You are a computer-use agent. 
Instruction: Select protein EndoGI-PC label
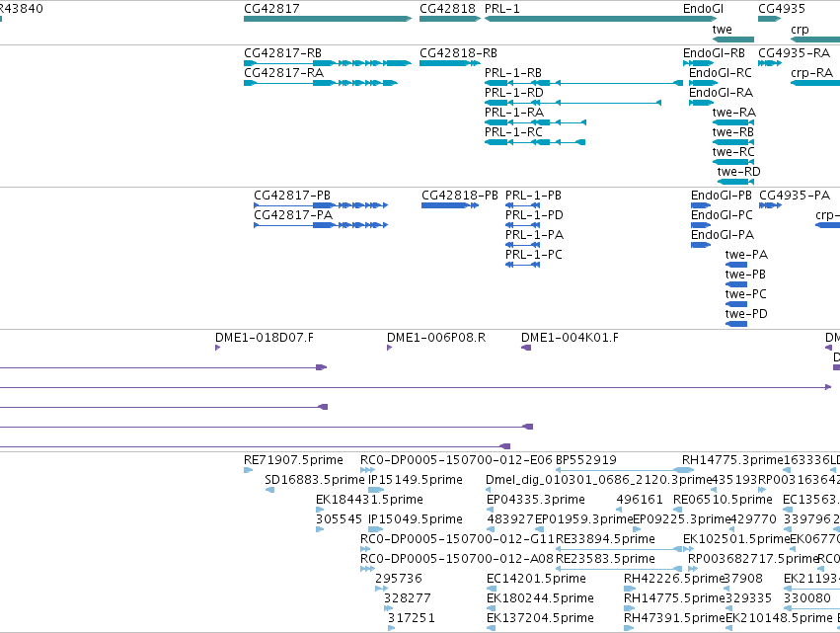[722, 215]
